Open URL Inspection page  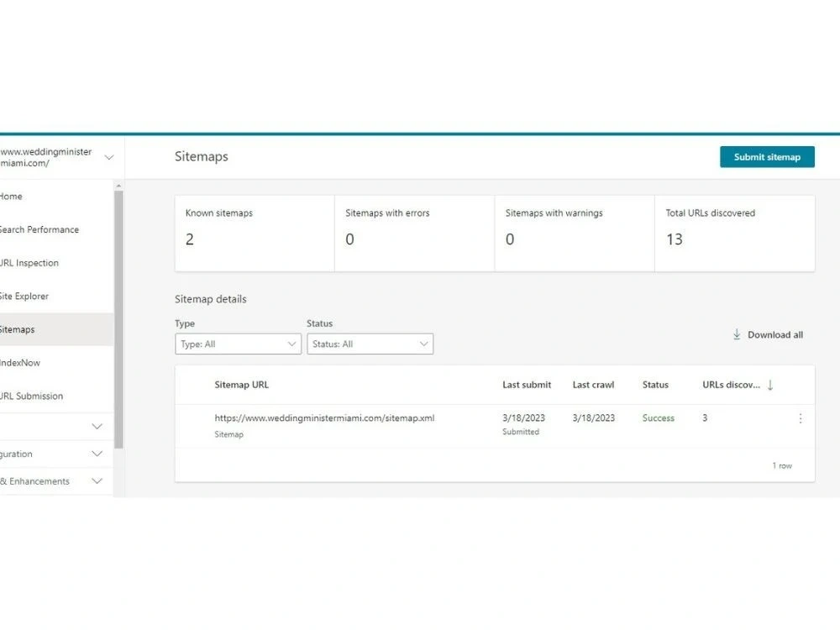tap(57, 262)
